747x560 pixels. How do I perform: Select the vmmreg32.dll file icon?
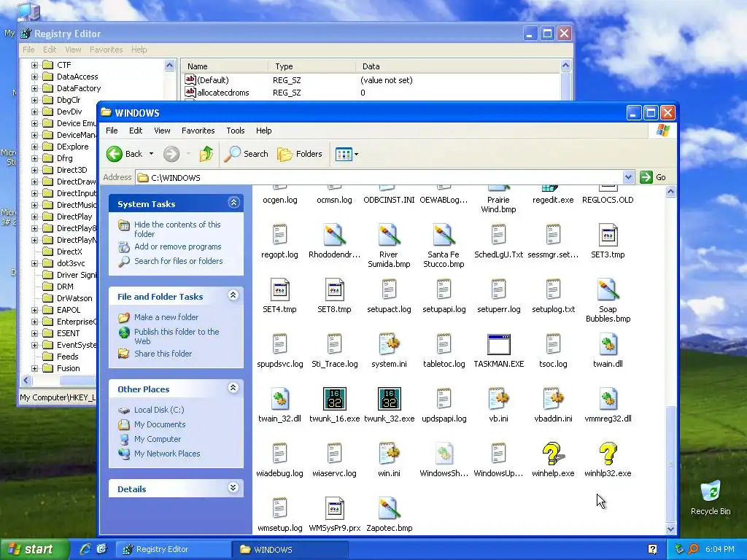point(608,399)
